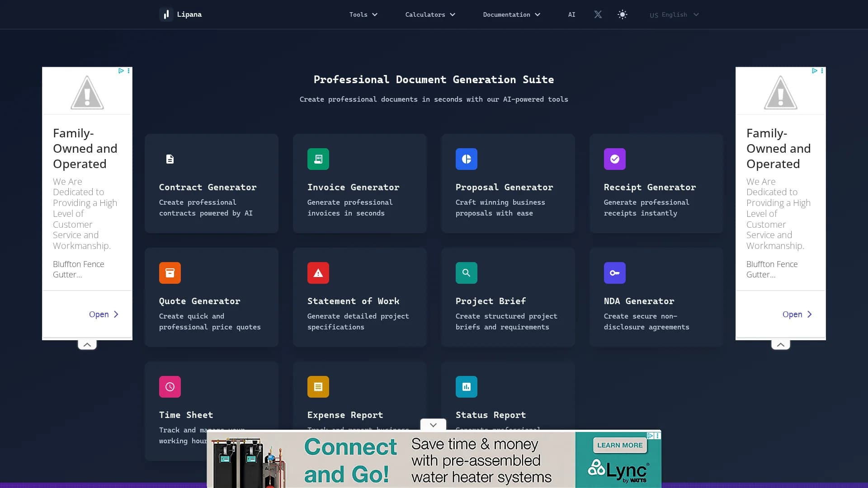
Task: Open the Expense Report title link
Action: [x=345, y=415]
